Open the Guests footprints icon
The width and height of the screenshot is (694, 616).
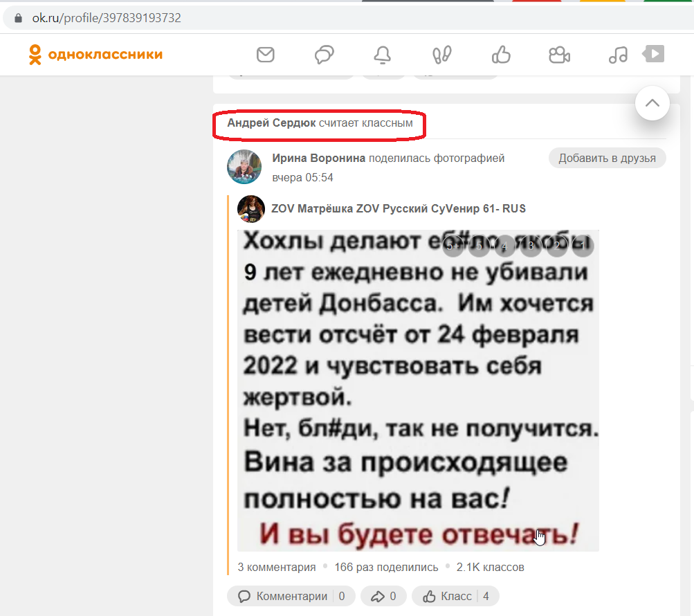tap(441, 55)
